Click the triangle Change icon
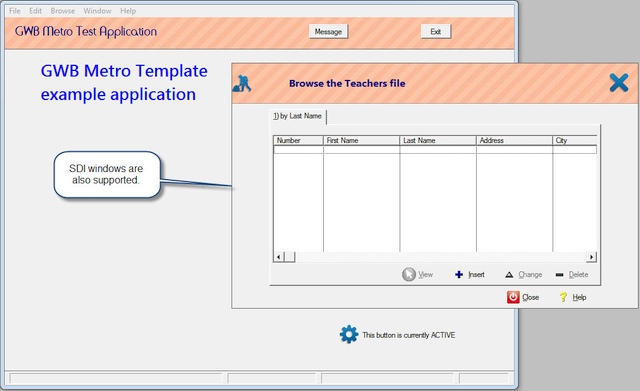The width and height of the screenshot is (640, 391). (509, 275)
